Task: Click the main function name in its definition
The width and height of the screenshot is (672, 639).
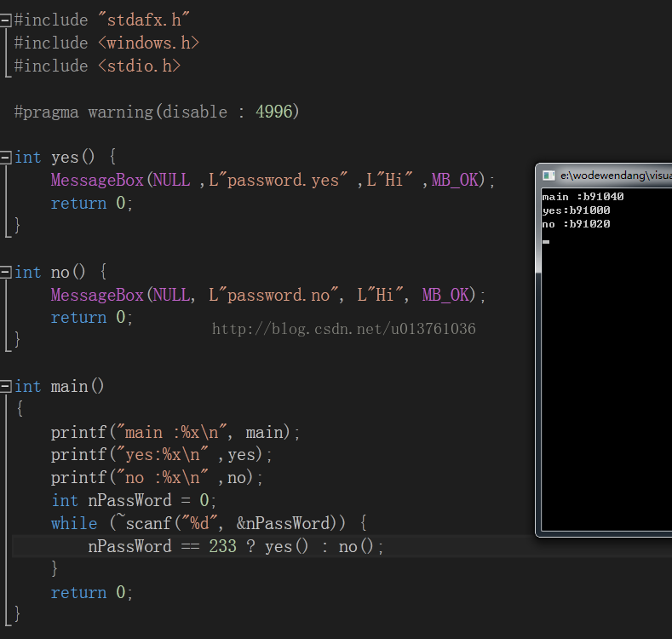Action: tap(70, 387)
